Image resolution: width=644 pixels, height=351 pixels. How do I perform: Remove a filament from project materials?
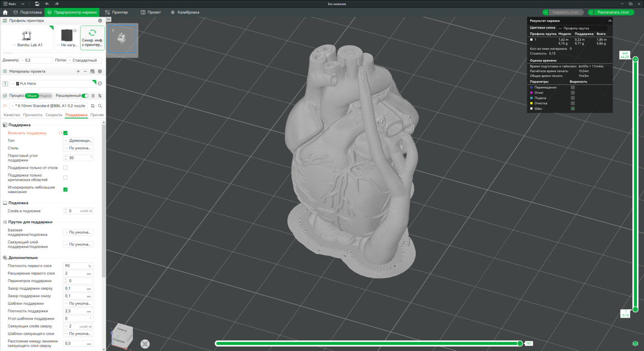point(85,72)
